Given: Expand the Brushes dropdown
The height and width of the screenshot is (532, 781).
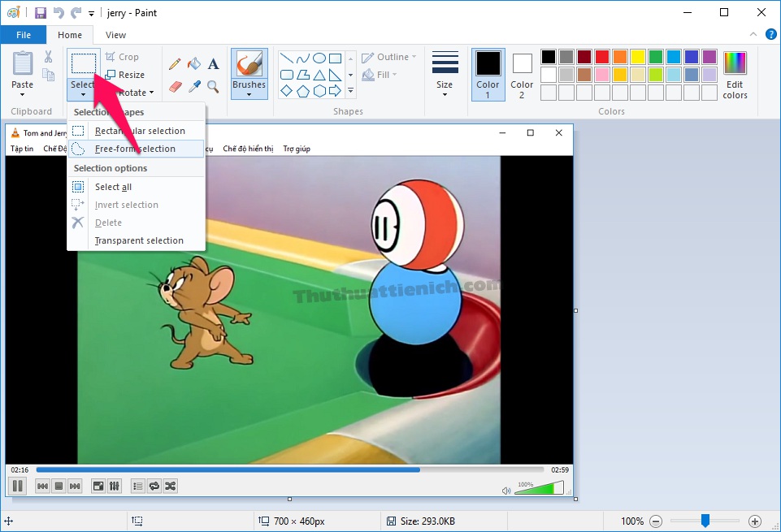Looking at the screenshot, I should [x=249, y=94].
